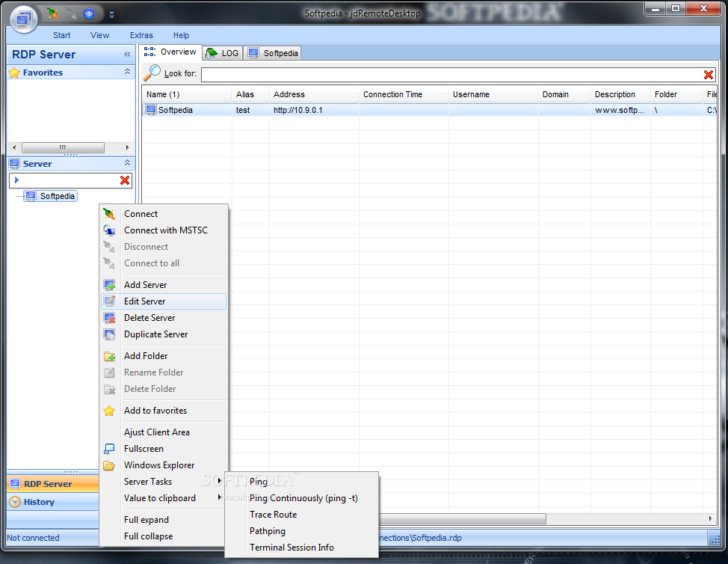The height and width of the screenshot is (564, 728).
Task: Sort by the Description column header
Action: (x=620, y=94)
